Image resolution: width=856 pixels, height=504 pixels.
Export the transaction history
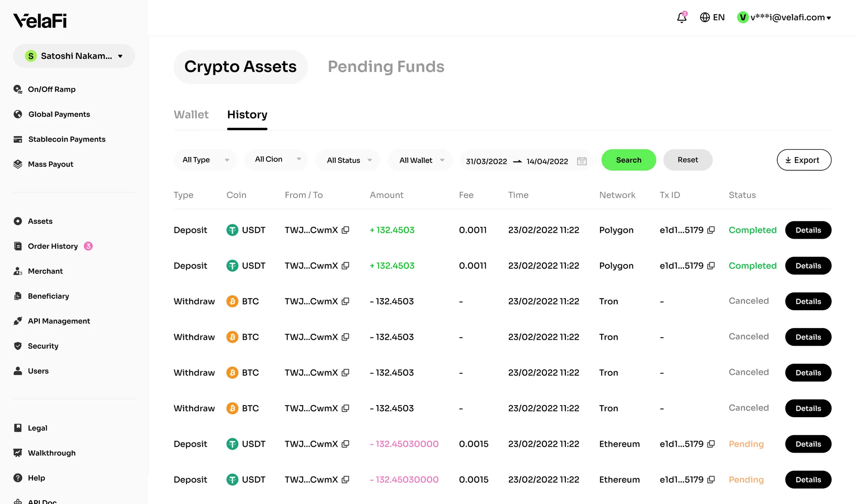click(804, 160)
